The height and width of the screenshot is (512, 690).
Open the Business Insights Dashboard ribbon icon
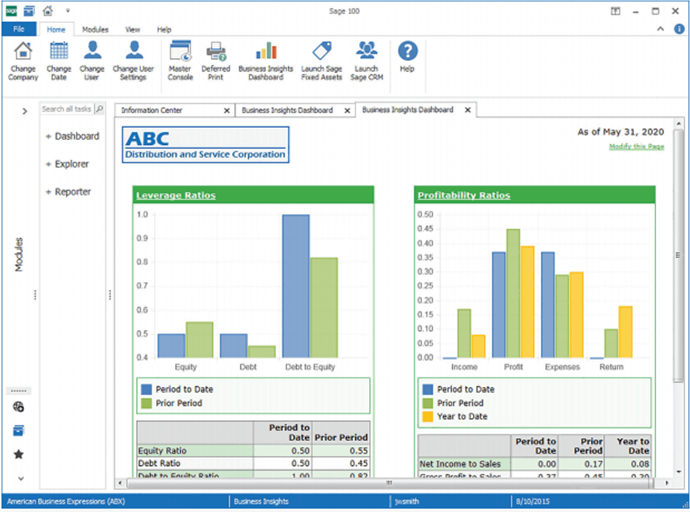tap(266, 52)
